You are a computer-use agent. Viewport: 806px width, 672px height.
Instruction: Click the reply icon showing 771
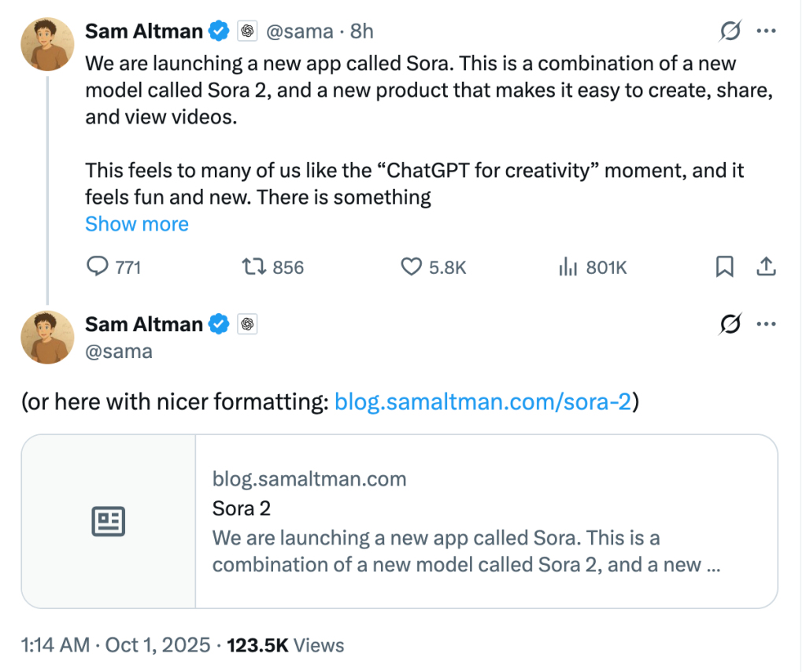(97, 268)
